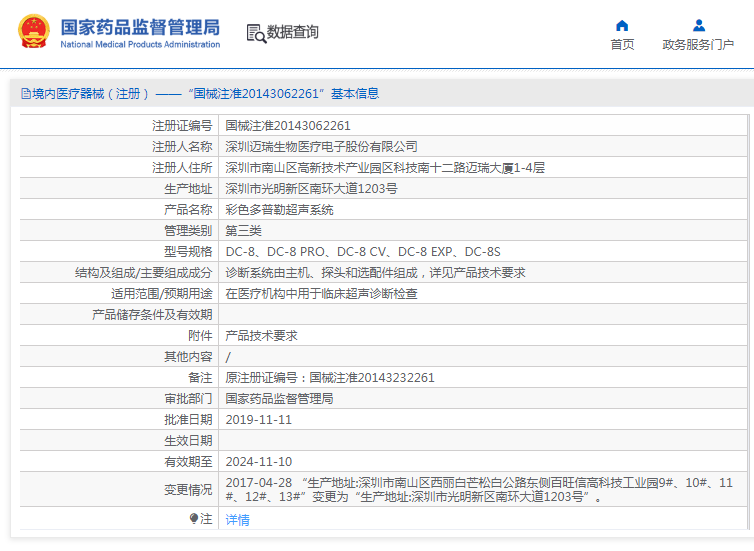This screenshot has height=551, width=754.
Task: Click the 国家药品监督管理局 site title
Action: click(x=140, y=27)
